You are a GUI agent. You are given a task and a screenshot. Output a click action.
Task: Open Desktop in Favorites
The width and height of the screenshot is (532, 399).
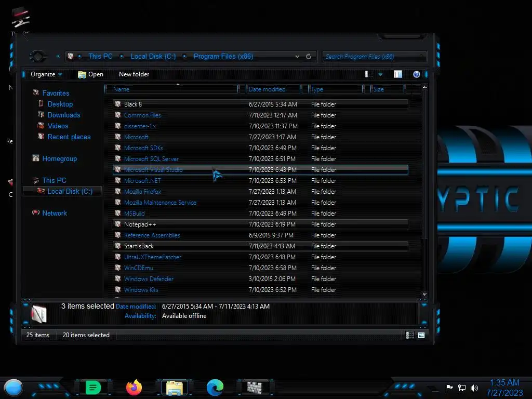pos(60,104)
